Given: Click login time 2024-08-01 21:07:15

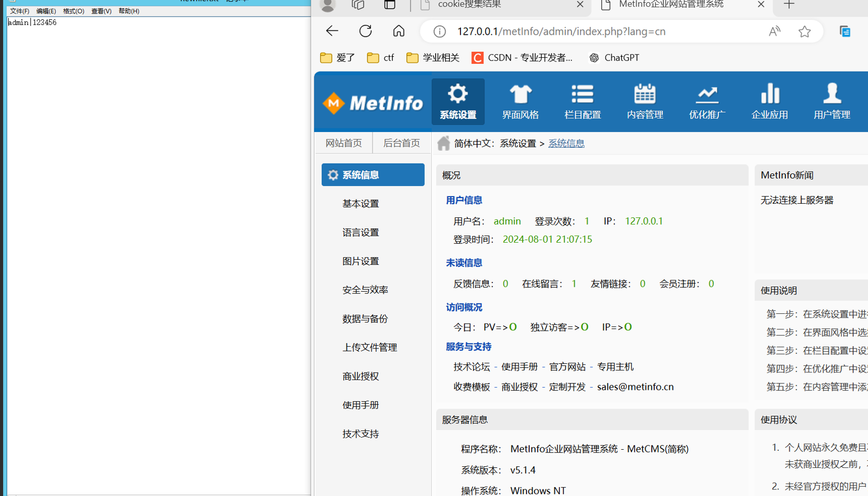Looking at the screenshot, I should click(547, 239).
